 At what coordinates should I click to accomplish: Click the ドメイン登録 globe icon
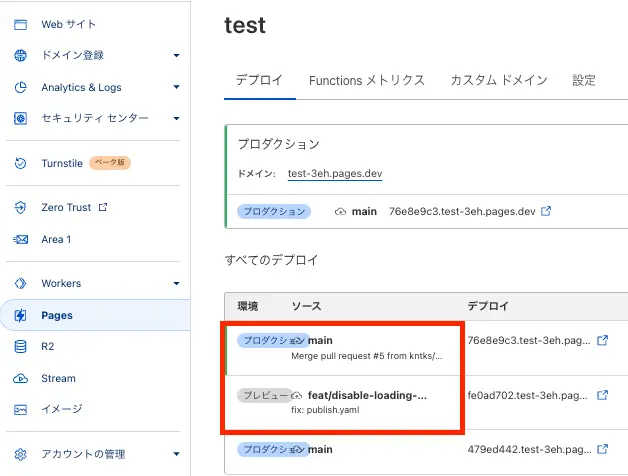(20, 55)
